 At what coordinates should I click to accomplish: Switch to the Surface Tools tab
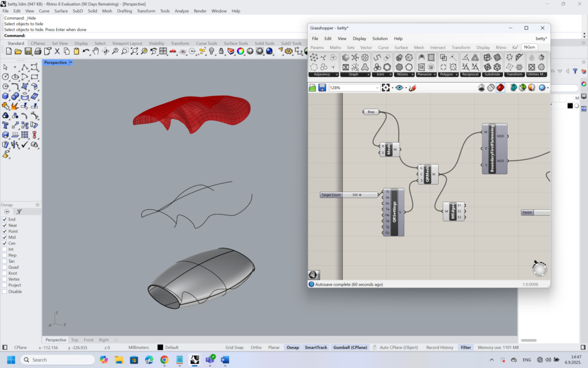(235, 43)
